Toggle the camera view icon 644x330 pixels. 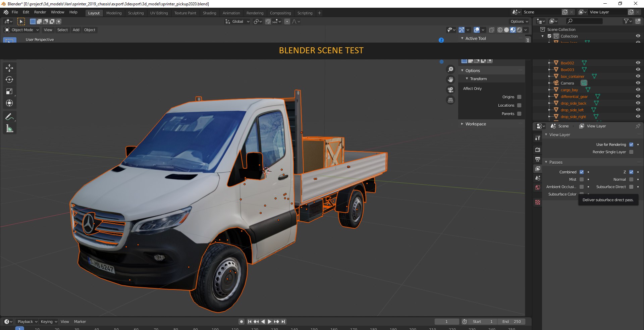[x=450, y=90]
